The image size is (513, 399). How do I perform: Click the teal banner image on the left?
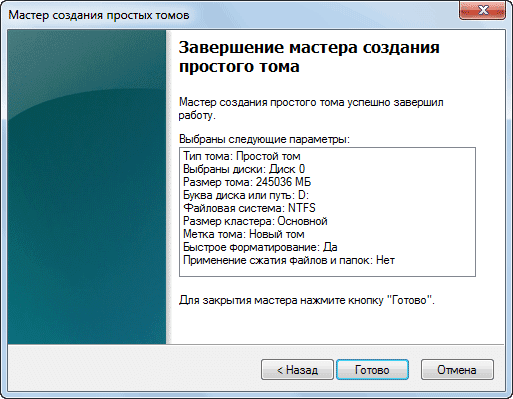click(x=87, y=187)
